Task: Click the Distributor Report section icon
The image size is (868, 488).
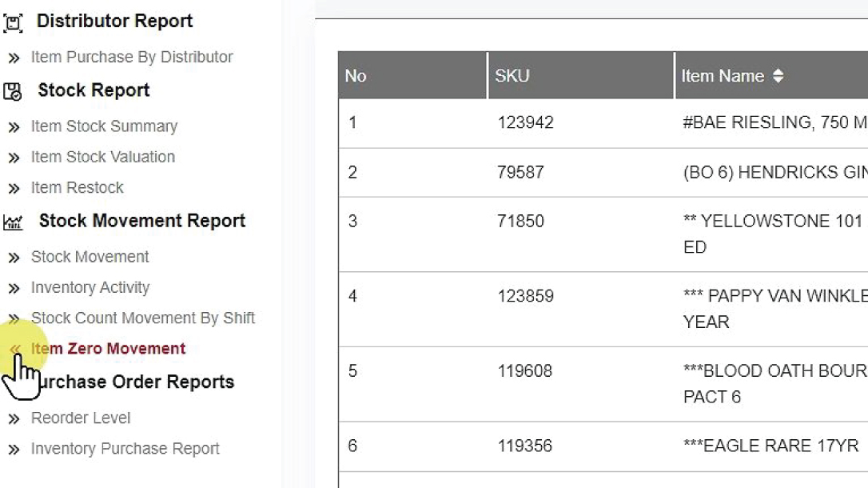Action: point(13,22)
